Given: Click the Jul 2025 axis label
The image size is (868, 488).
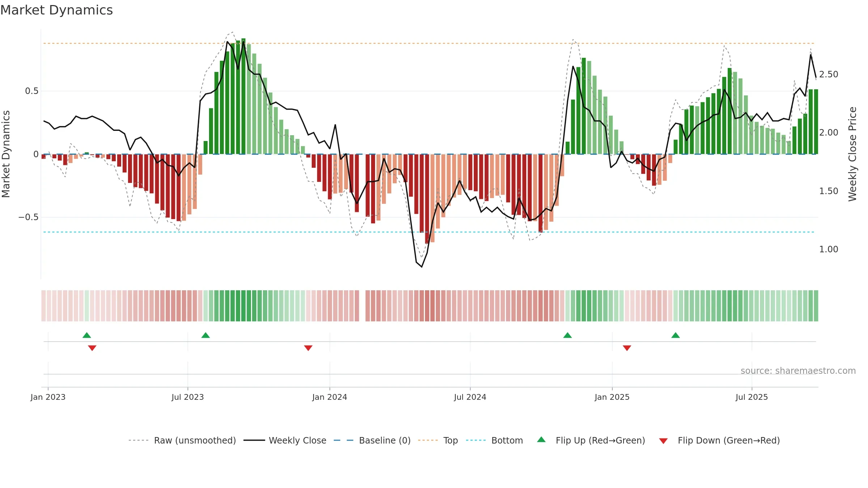Looking at the screenshot, I should point(752,397).
